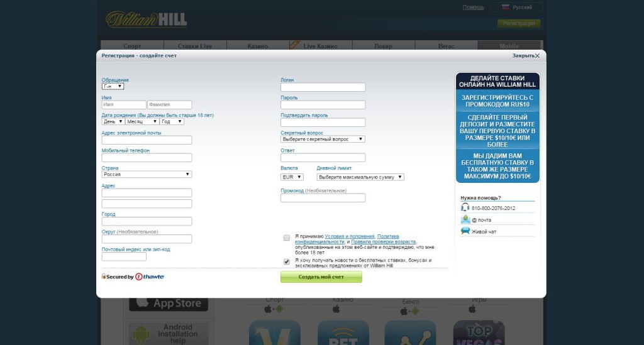644x345 pixels.
Task: Click the Регистрация button in header
Action: [x=519, y=23]
